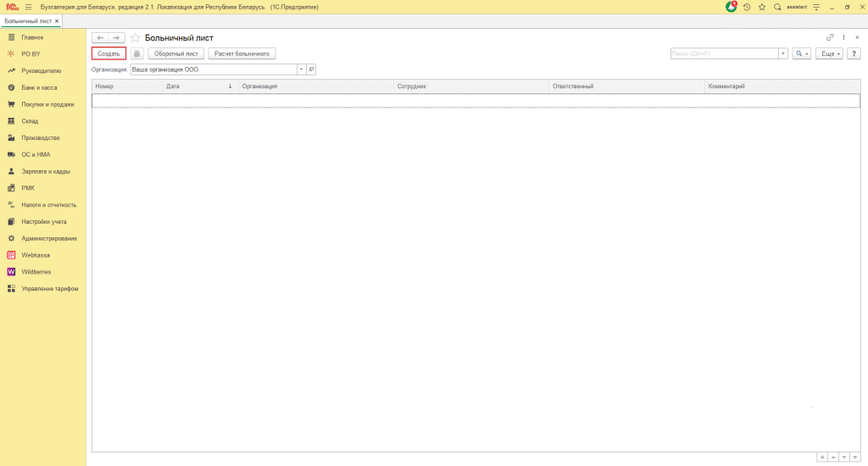Click the global search magnifier icon
The image size is (868, 466).
[777, 7]
